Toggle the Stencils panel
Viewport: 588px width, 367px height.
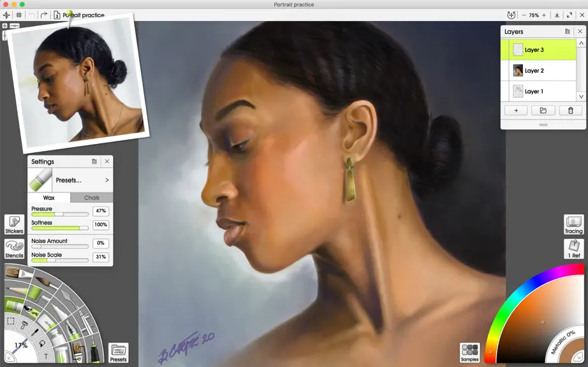14,249
